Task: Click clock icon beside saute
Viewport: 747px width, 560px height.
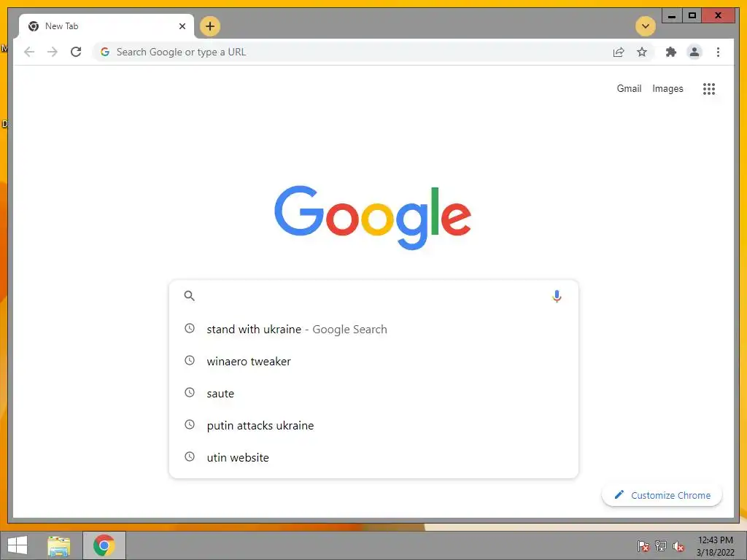Action: [190, 392]
